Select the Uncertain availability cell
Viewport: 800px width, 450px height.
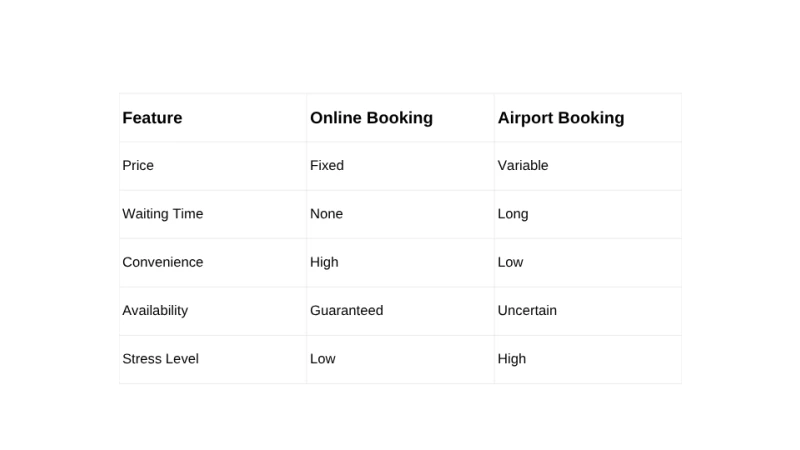tap(527, 310)
